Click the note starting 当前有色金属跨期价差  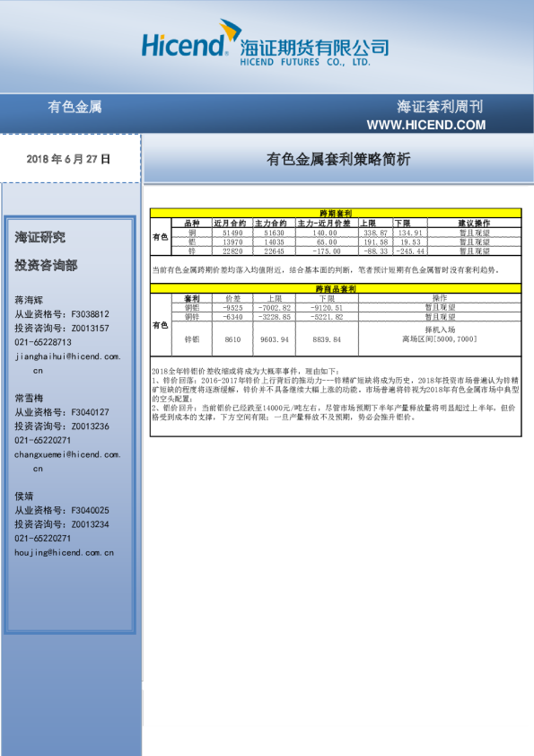(326, 270)
